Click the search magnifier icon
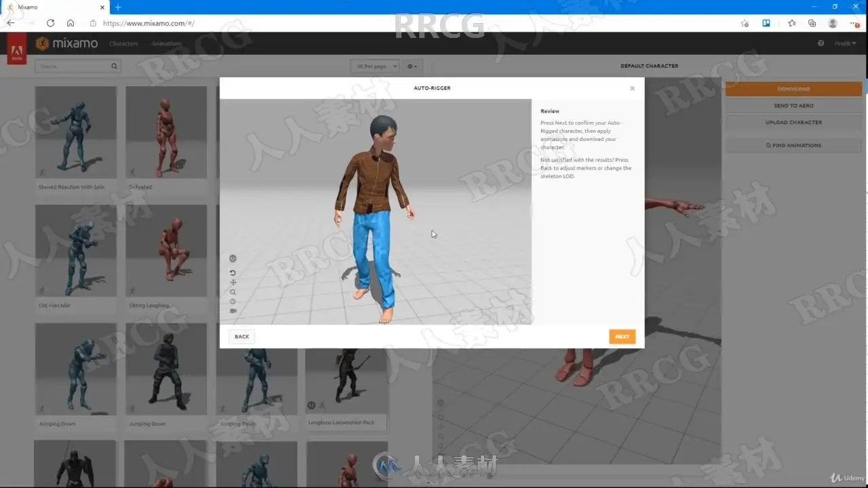The image size is (868, 488). click(x=115, y=66)
